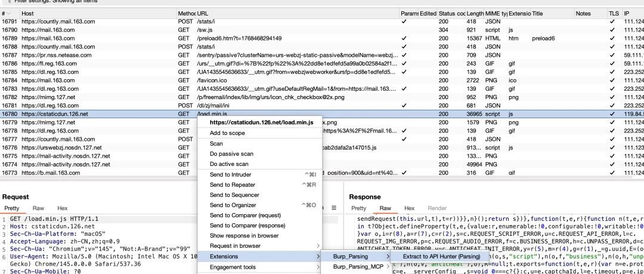Viewport: 644px width, 274px height.
Task: Sort by the Params column header
Action: [x=409, y=14]
